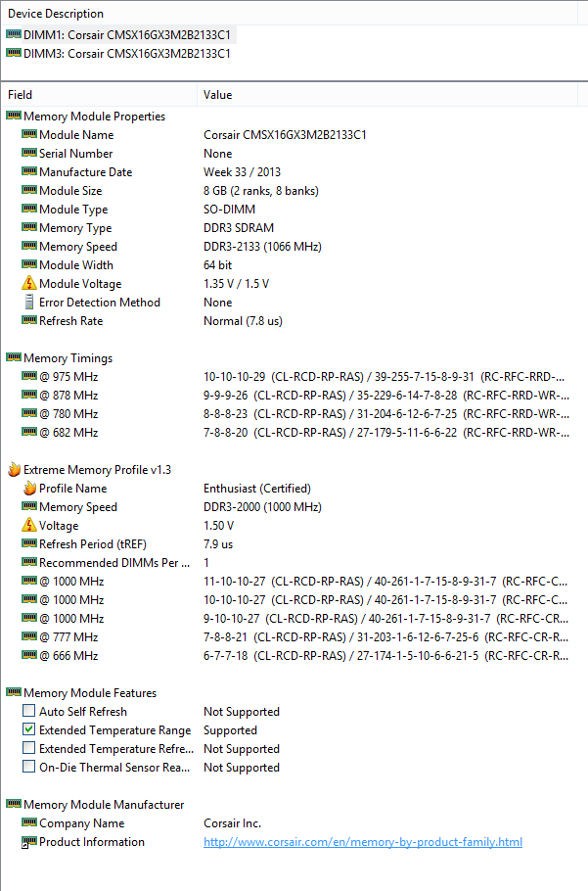The width and height of the screenshot is (588, 891).
Task: Select the 8 GB (2 ranks, 8 banks) value
Action: pyautogui.click(x=261, y=191)
